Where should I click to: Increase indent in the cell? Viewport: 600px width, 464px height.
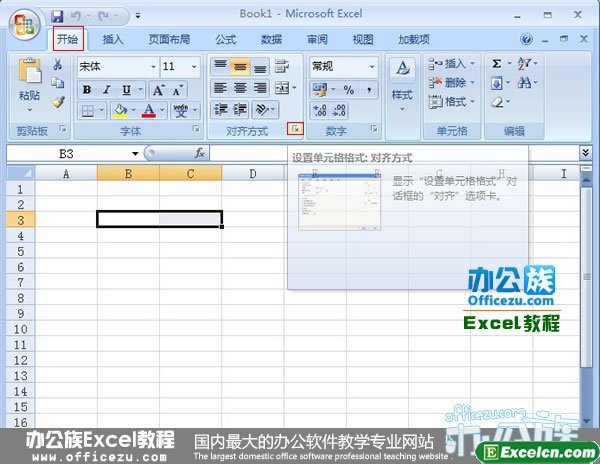(x=240, y=110)
